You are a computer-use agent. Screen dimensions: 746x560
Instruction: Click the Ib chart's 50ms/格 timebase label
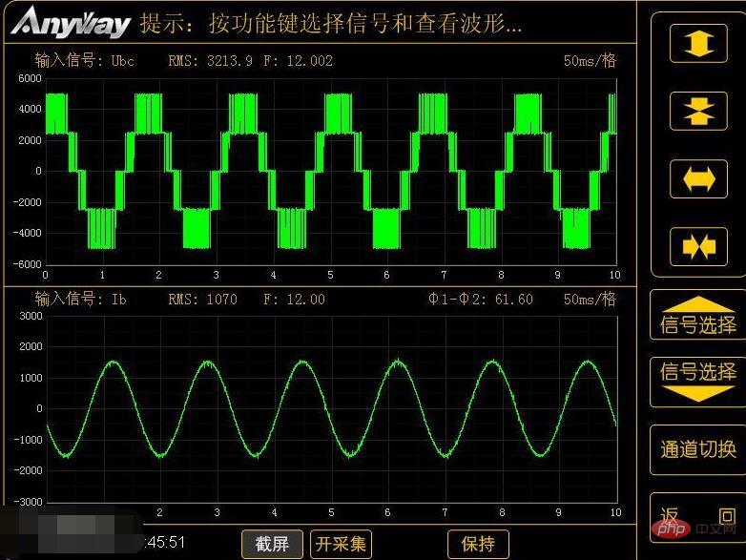[590, 300]
